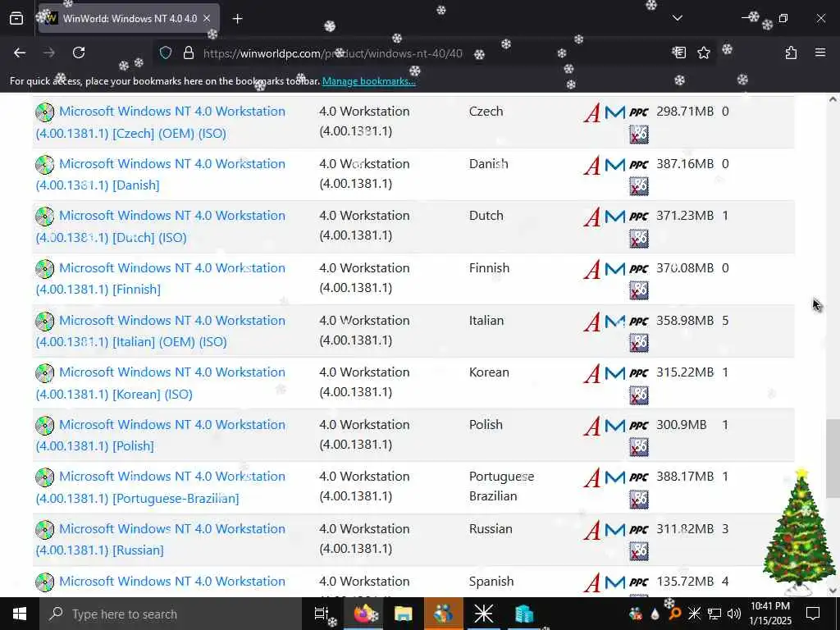Bookmark this page with the star
Image resolution: width=840 pixels, height=630 pixels.
pos(703,52)
